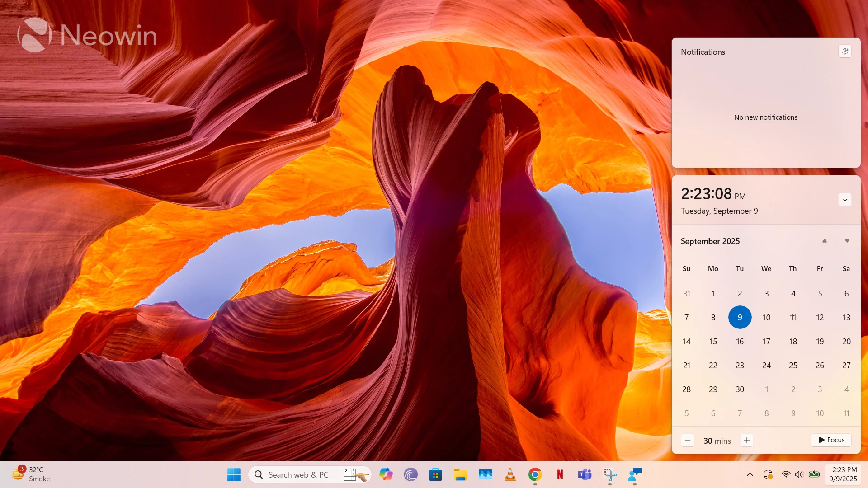Viewport: 868px width, 488px height.
Task: Open the Snipping Tool
Action: (x=610, y=474)
